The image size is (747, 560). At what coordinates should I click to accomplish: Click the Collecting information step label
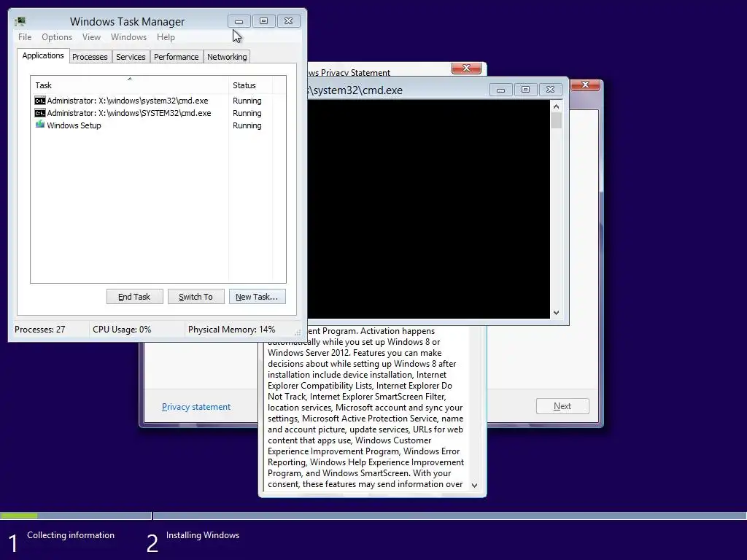[x=71, y=535]
